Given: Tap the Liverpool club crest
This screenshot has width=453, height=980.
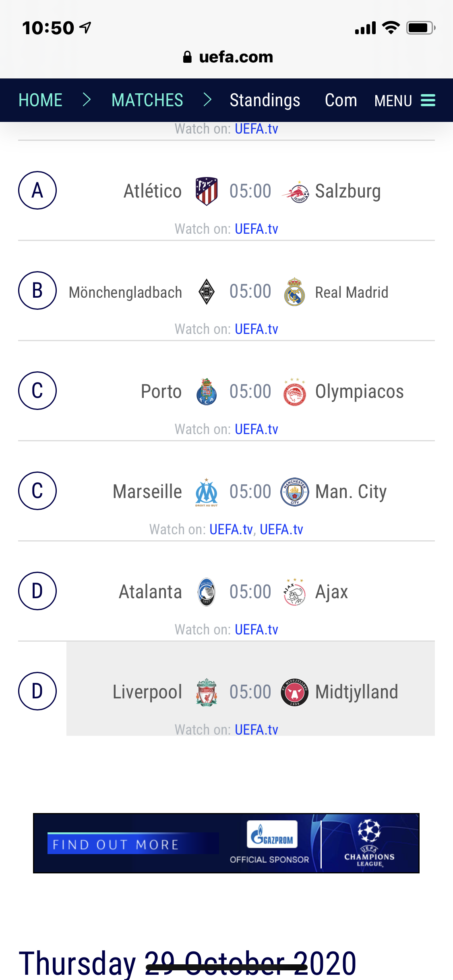Looking at the screenshot, I should tap(207, 692).
